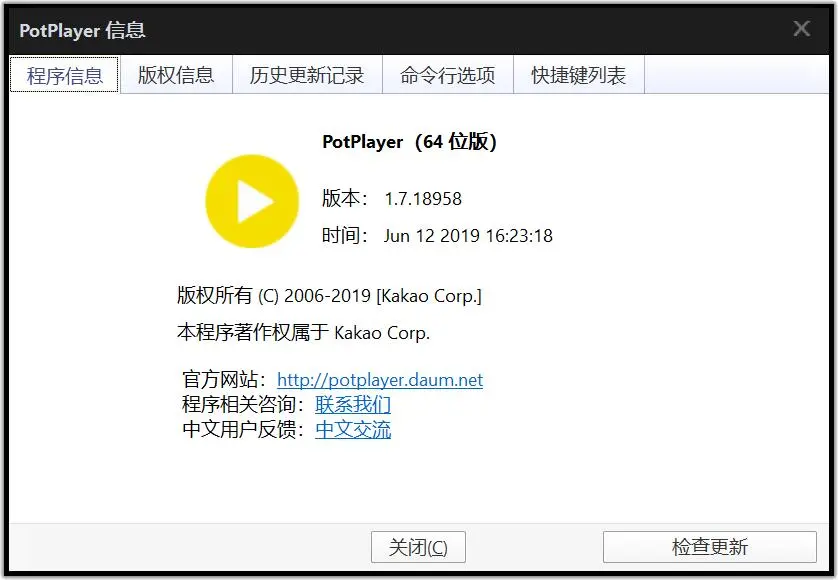The width and height of the screenshot is (838, 580).
Task: Open the 版权信息 tab
Action: 176,74
